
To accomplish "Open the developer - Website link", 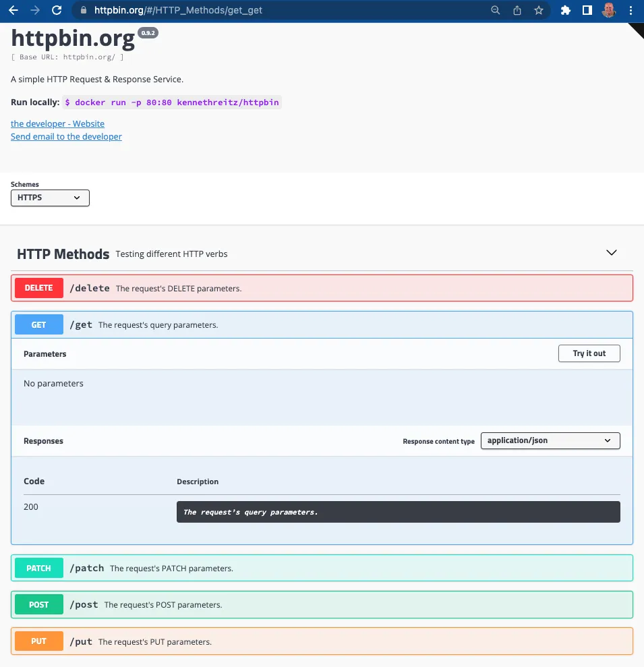I will coord(57,124).
